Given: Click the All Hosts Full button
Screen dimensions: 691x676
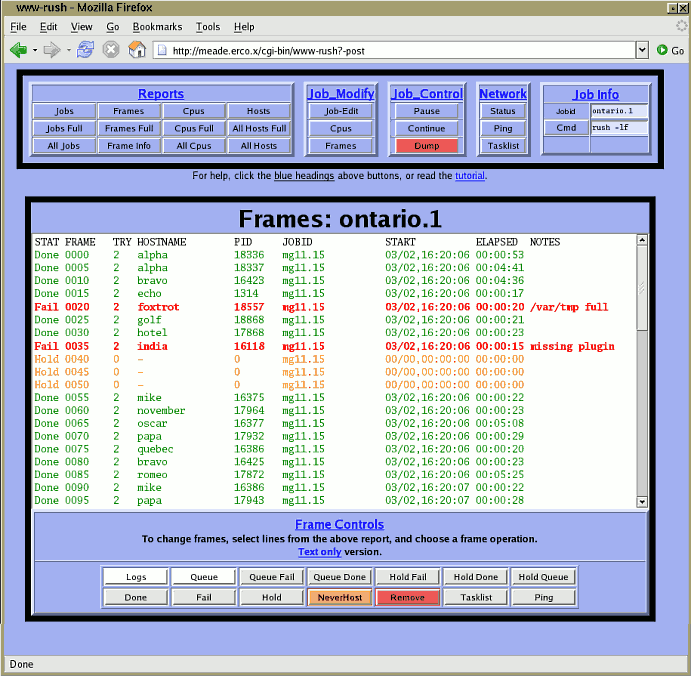Looking at the screenshot, I should tap(259, 128).
